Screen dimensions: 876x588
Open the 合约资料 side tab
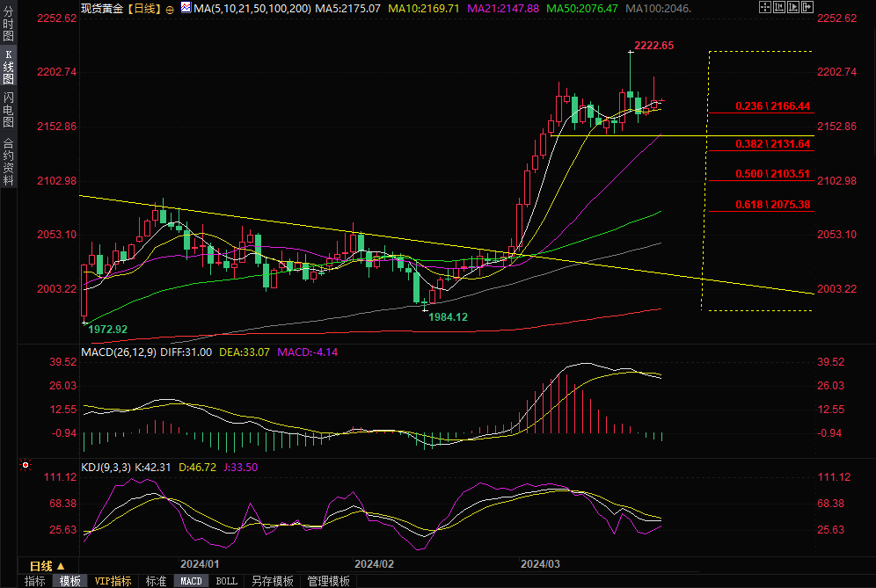pyautogui.click(x=8, y=162)
